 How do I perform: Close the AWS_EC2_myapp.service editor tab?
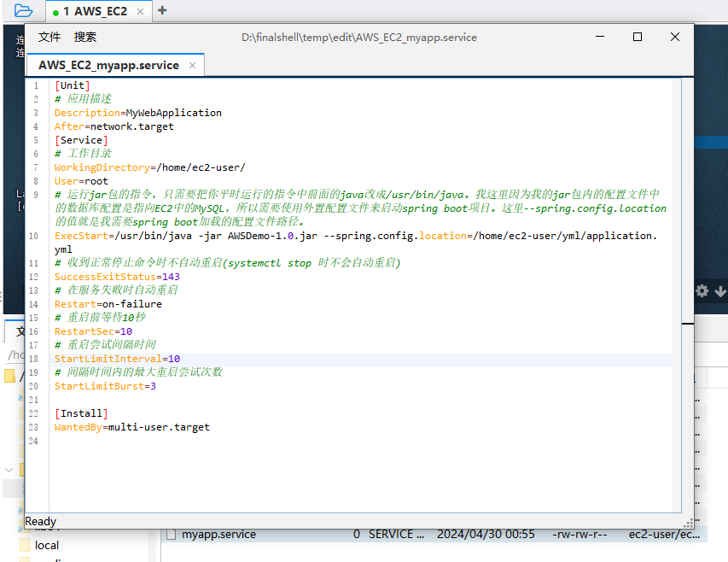pos(192,66)
